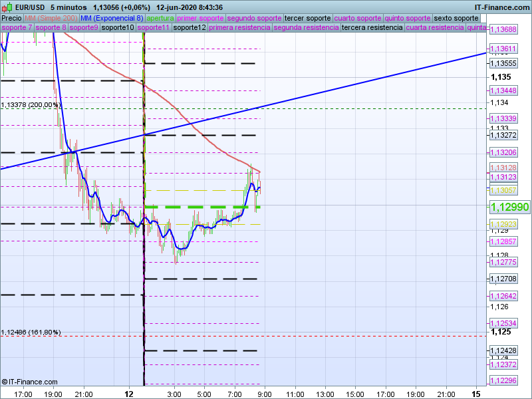Select the primera resistencia label

[239, 28]
